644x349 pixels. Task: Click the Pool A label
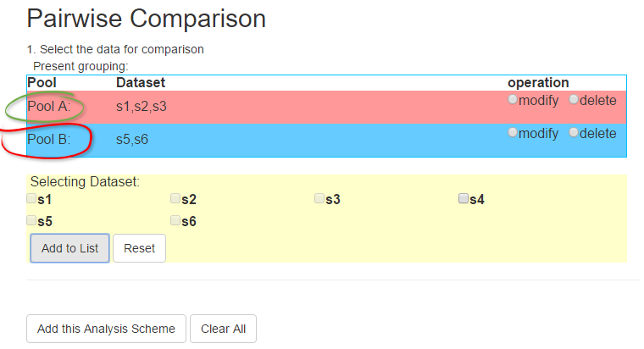49,107
